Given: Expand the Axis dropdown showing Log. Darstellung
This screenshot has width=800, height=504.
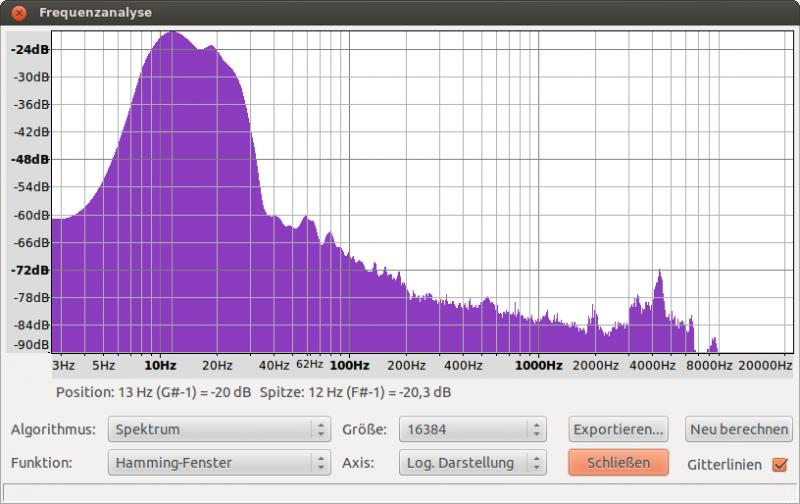Looking at the screenshot, I should point(471,463).
